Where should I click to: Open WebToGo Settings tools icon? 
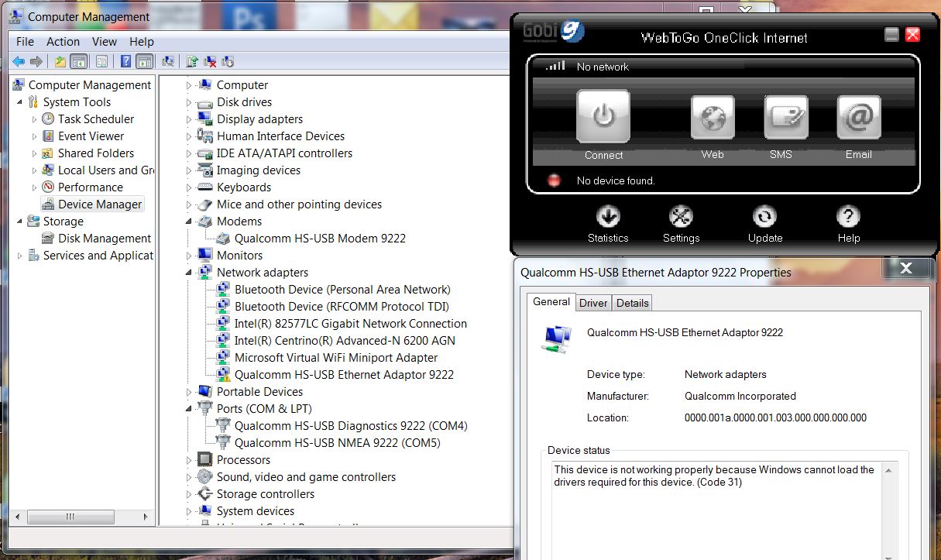[681, 217]
